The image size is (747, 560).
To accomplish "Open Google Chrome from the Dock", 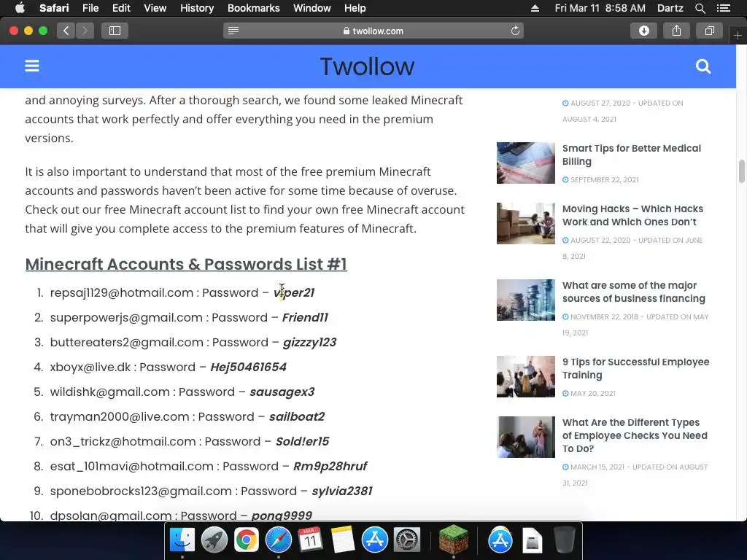I will tap(247, 540).
